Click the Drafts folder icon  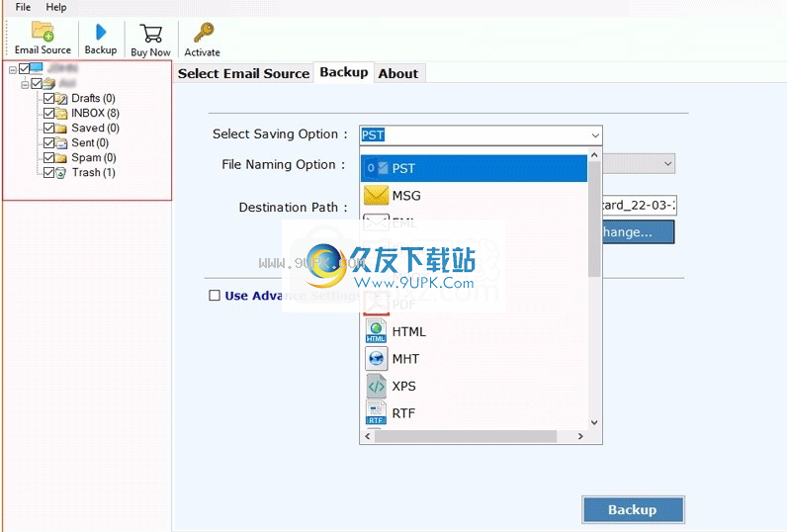pyautogui.click(x=61, y=98)
